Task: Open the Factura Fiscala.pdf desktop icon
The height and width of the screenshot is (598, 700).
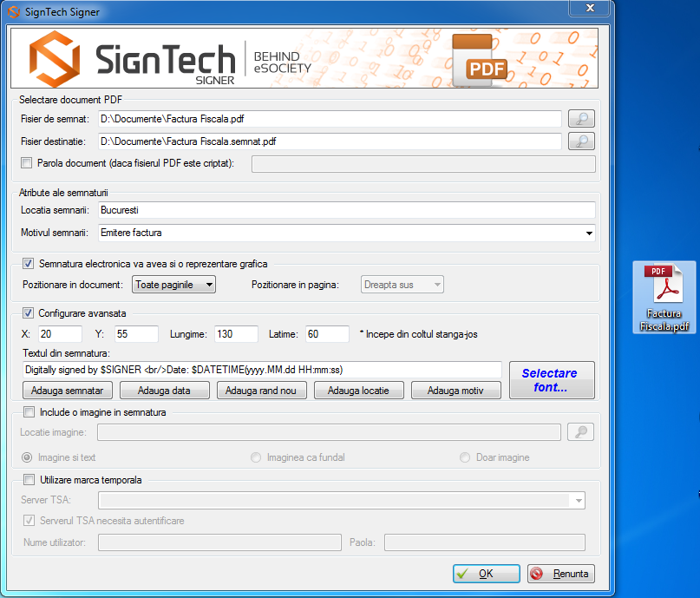Action: point(665,298)
